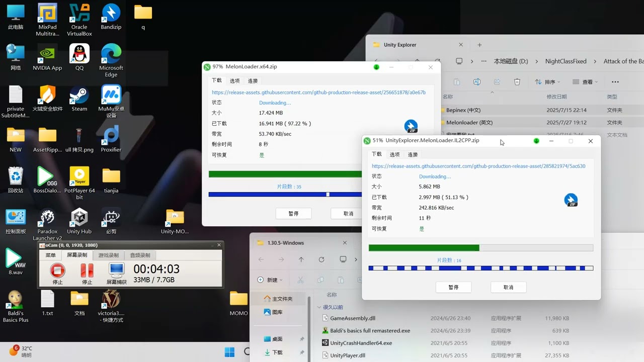This screenshot has height=362, width=644.
Task: Select GameAssembly.dll file row
Action: [445, 318]
